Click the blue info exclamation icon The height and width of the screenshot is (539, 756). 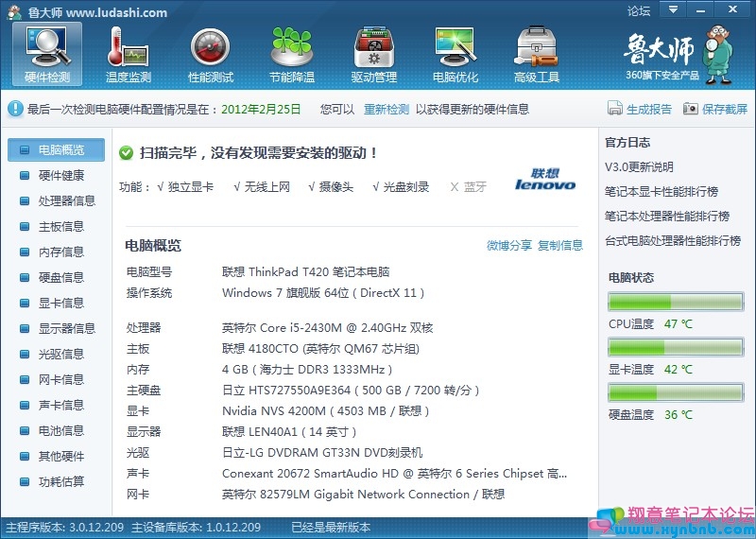pos(15,109)
